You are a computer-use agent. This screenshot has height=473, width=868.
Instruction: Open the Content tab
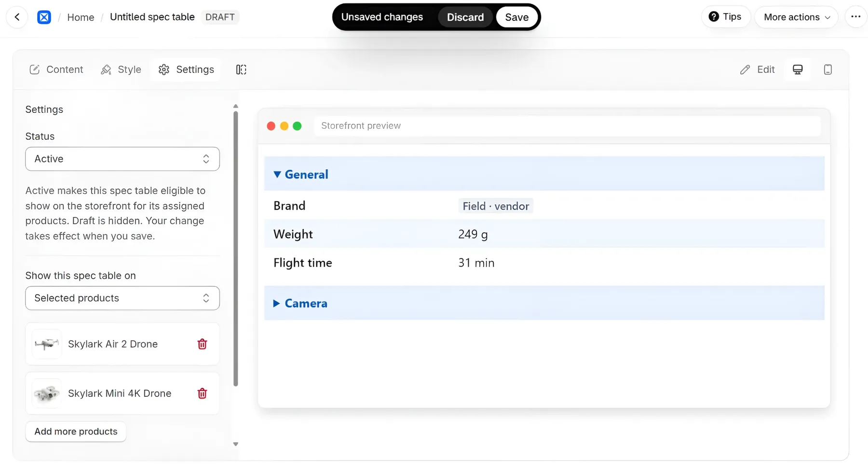point(56,69)
